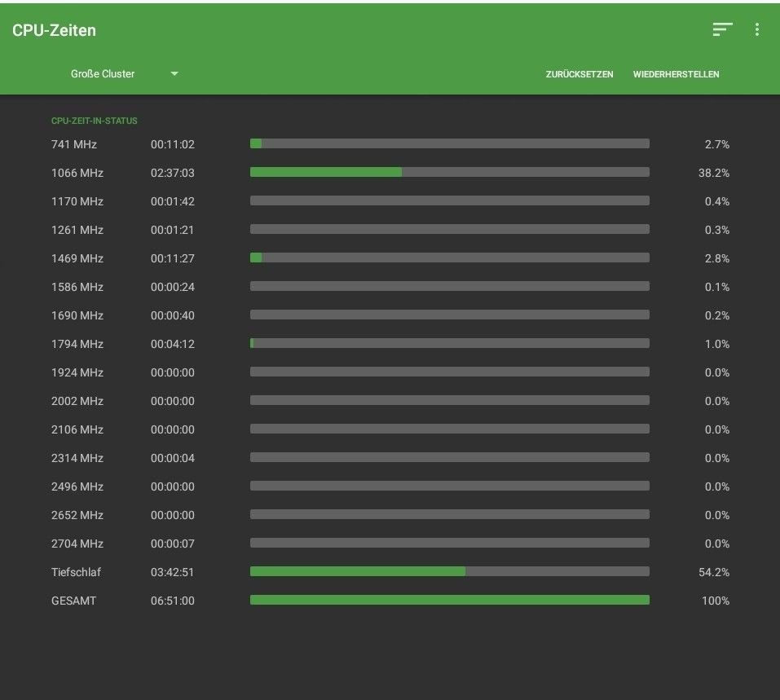Click the time value 02:37:03

click(x=173, y=173)
